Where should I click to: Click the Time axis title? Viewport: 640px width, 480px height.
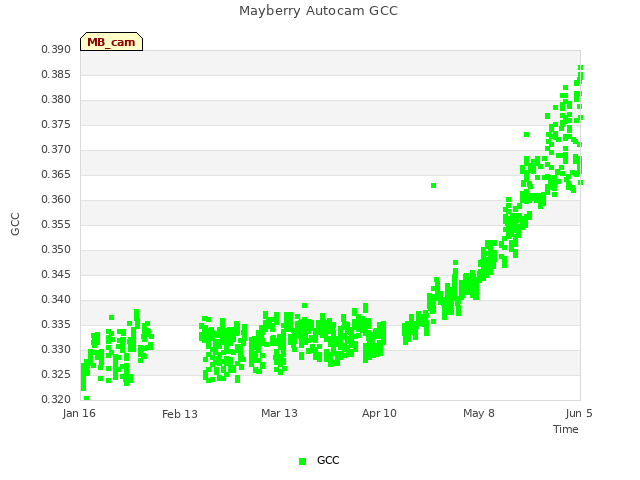pos(566,429)
